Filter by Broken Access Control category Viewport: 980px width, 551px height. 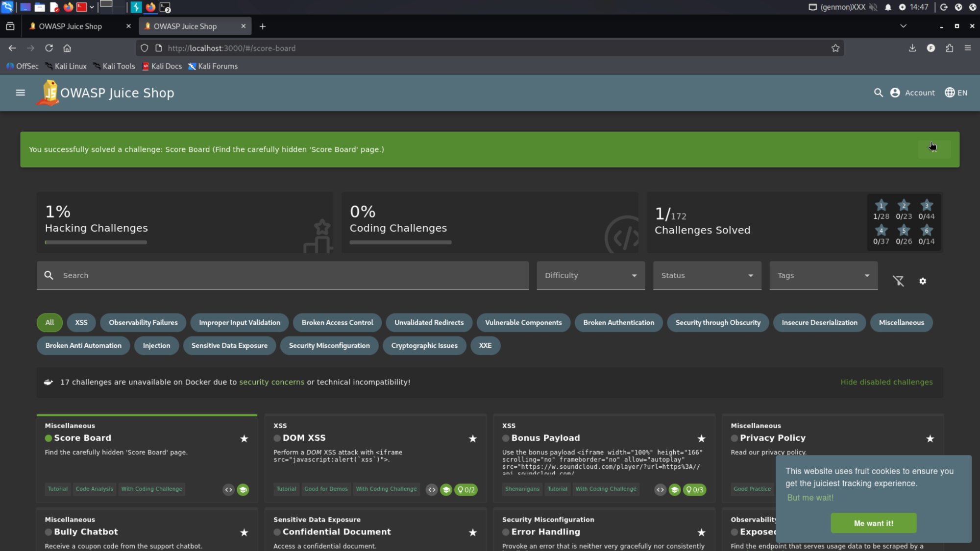tap(337, 322)
